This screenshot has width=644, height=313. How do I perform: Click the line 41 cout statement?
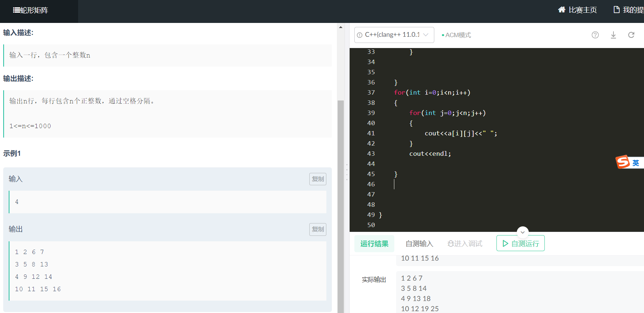coord(461,133)
